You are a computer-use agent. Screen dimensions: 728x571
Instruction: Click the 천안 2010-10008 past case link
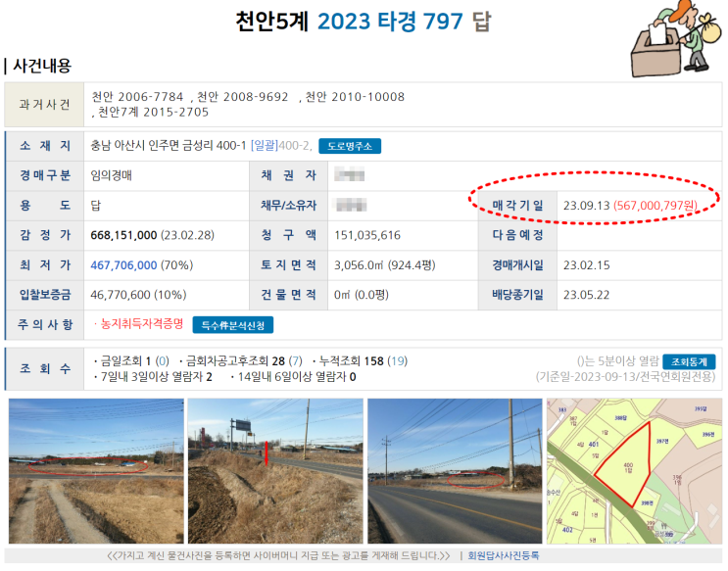[355, 97]
